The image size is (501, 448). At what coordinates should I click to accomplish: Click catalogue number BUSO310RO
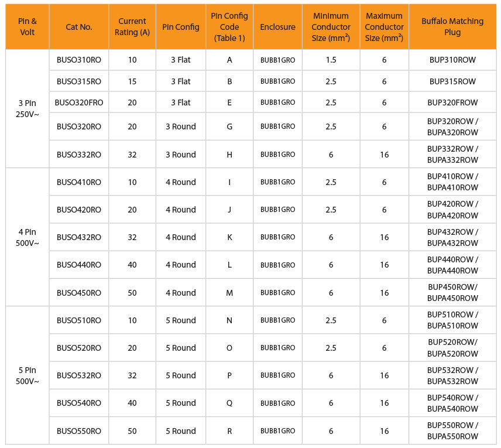click(x=79, y=60)
